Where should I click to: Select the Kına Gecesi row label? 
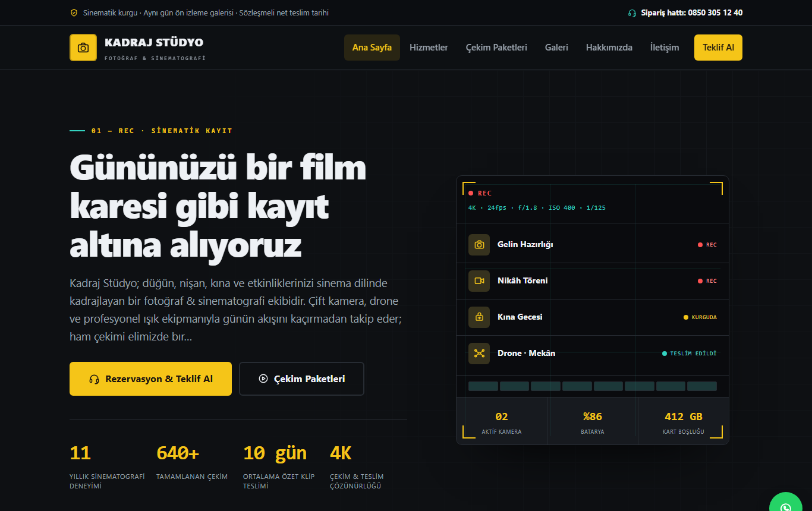click(x=520, y=317)
